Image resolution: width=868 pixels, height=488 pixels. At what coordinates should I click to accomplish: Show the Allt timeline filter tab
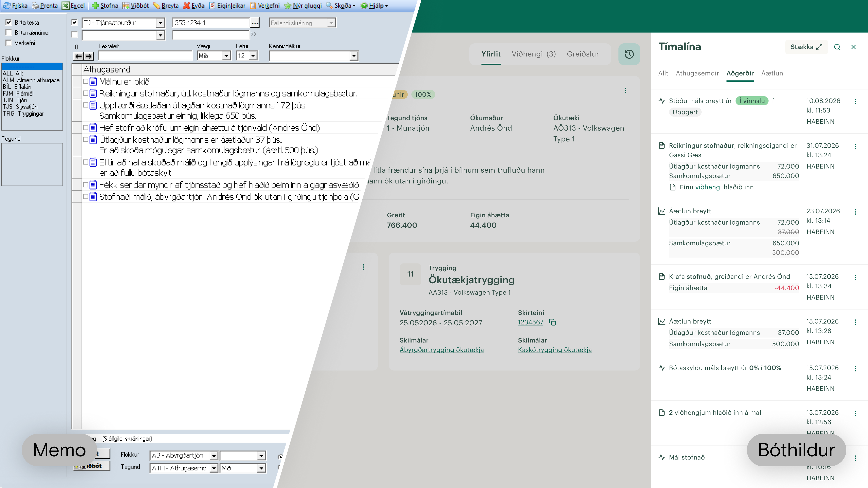[x=663, y=73]
